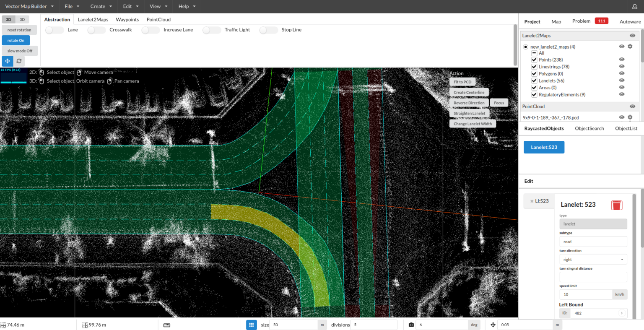
Task: Expand the Vector Map Builder dropdown
Action: click(29, 6)
